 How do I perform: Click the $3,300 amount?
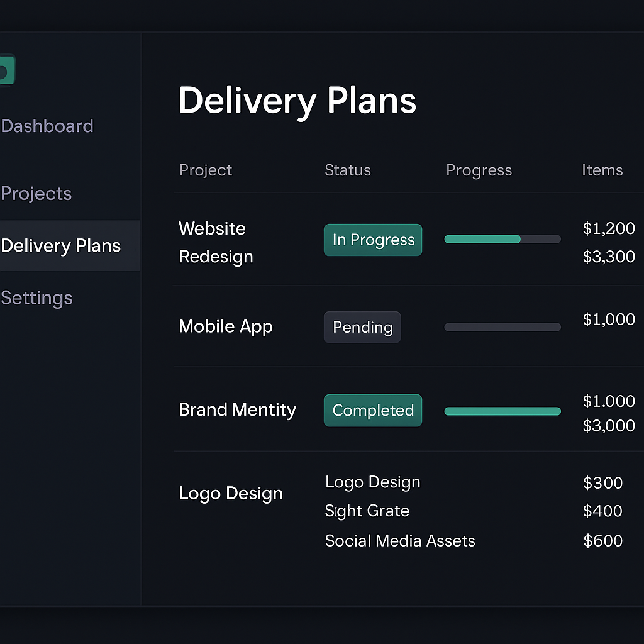pos(609,257)
